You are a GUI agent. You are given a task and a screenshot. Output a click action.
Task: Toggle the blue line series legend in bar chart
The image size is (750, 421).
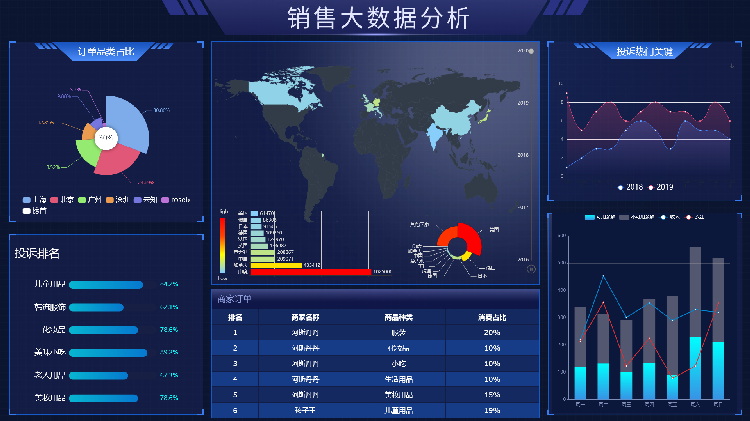[670, 217]
